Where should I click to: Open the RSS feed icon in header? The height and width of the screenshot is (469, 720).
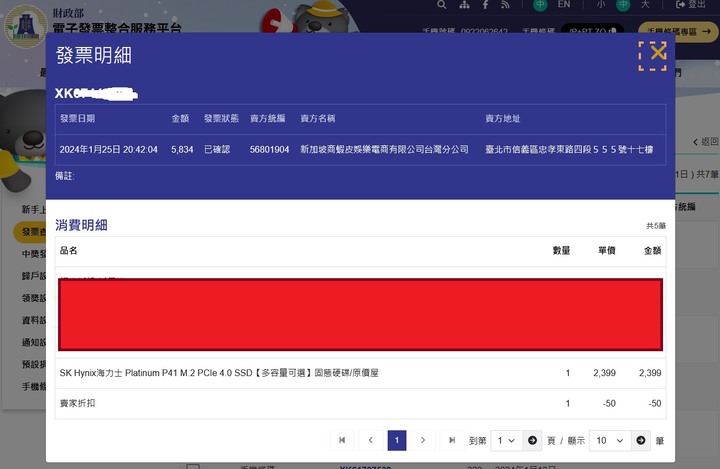pos(505,5)
